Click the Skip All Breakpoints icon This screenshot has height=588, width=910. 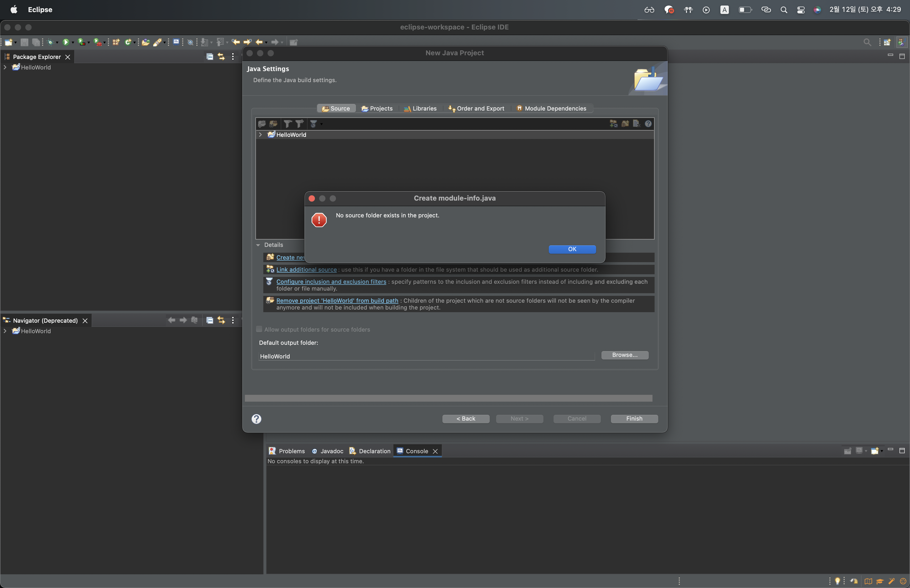point(190,42)
